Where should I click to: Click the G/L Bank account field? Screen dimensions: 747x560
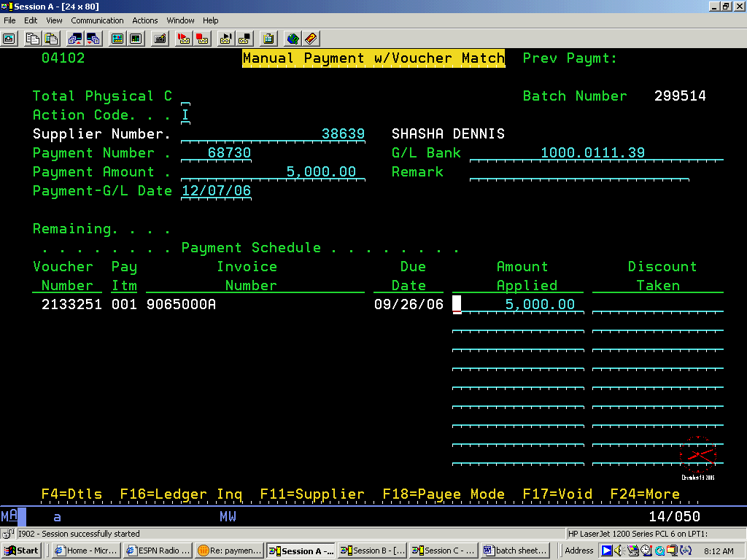click(596, 153)
